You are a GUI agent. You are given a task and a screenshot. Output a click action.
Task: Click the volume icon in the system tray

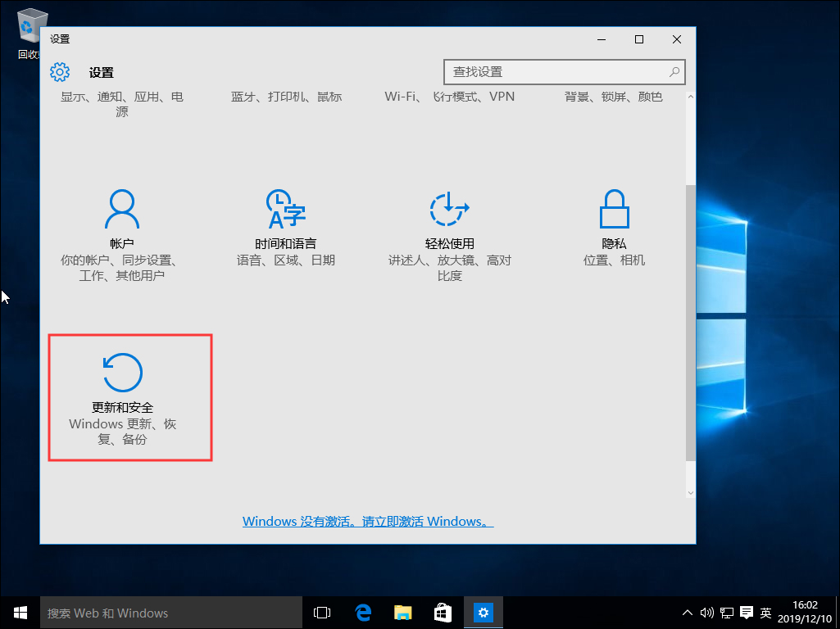(x=706, y=612)
